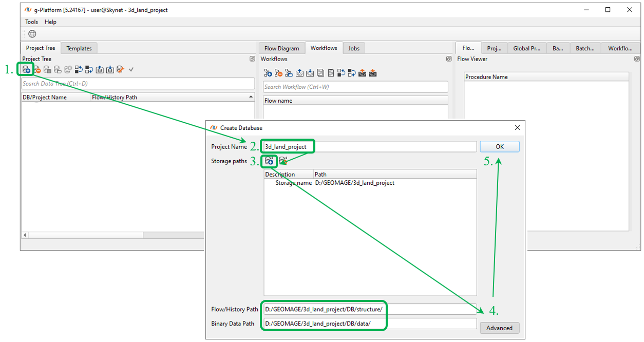
Task: Switch to the Templates tab
Action: coord(79,48)
